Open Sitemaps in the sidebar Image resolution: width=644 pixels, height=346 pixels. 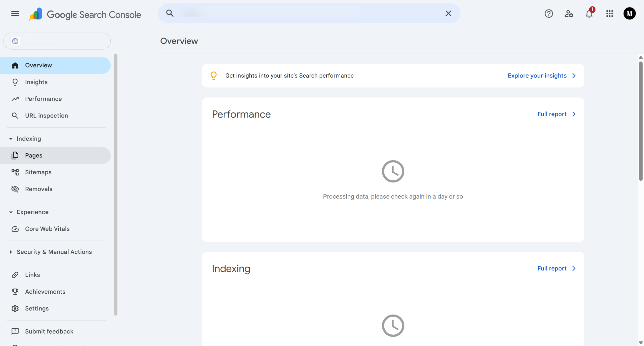(x=38, y=172)
